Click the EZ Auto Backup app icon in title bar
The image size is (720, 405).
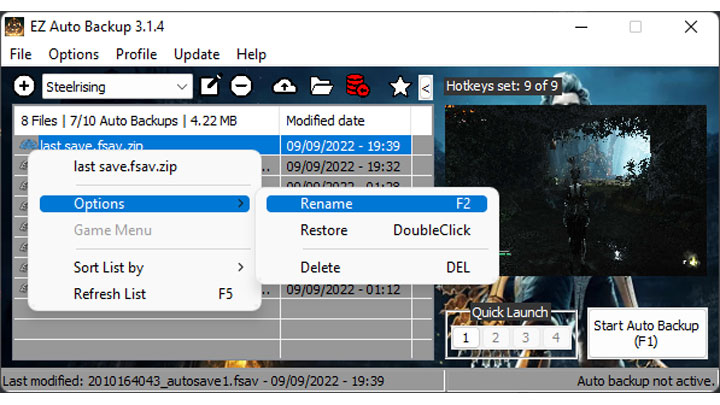click(14, 27)
